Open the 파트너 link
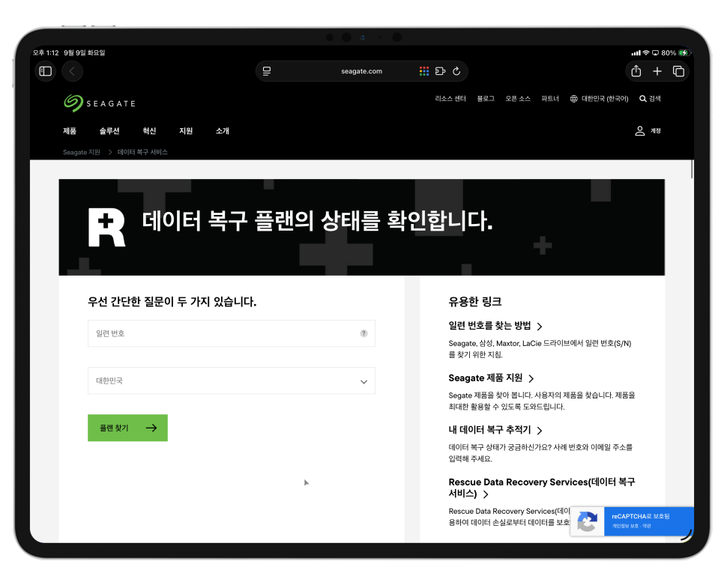This screenshot has width=724, height=588. [550, 99]
